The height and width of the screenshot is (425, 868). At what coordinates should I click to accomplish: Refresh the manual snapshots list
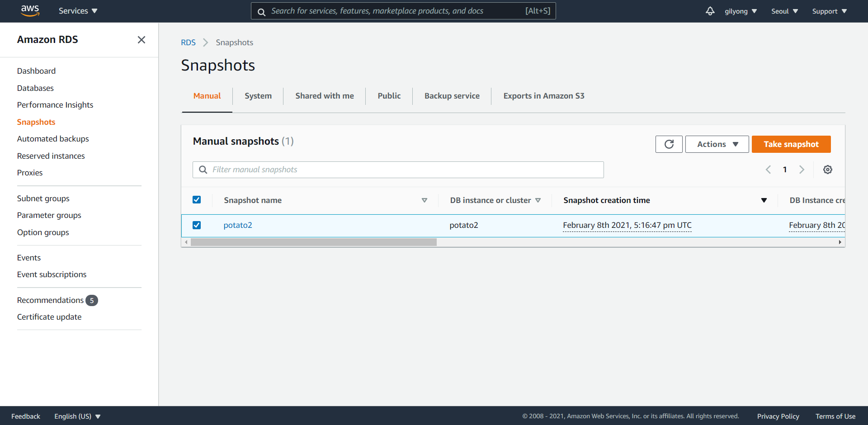coord(669,144)
